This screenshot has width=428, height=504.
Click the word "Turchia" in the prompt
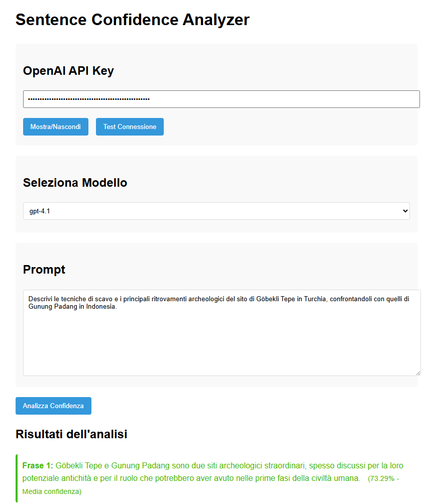[316, 299]
